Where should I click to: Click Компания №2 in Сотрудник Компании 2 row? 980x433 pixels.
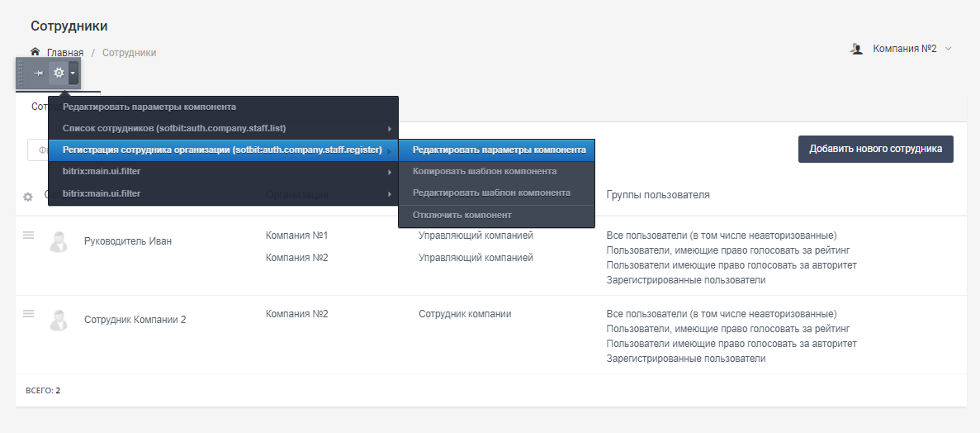(x=297, y=314)
